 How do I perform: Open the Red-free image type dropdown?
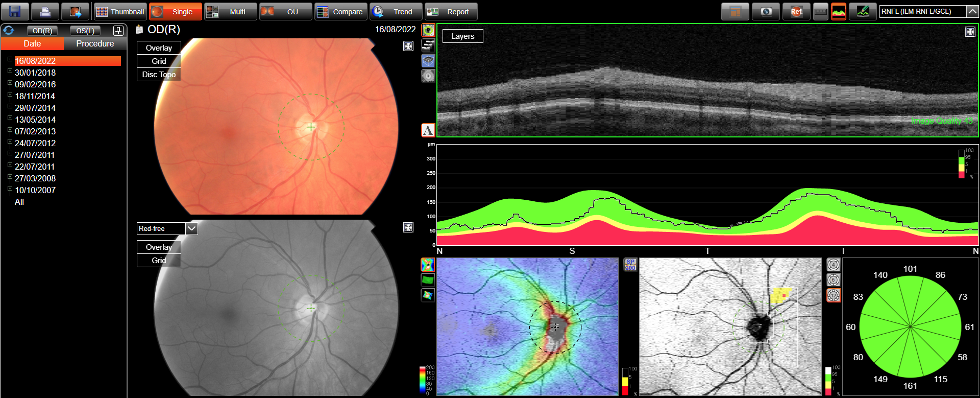pyautogui.click(x=191, y=228)
